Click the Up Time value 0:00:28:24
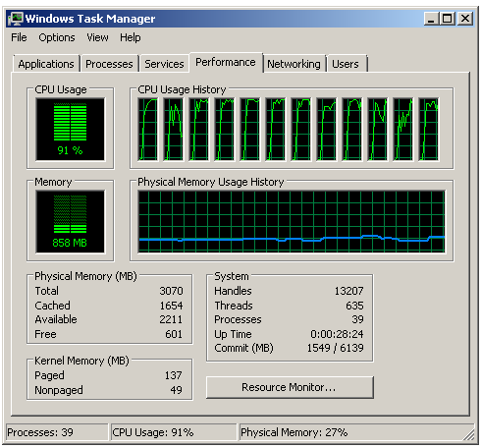This screenshot has height=448, width=481. 337,334
